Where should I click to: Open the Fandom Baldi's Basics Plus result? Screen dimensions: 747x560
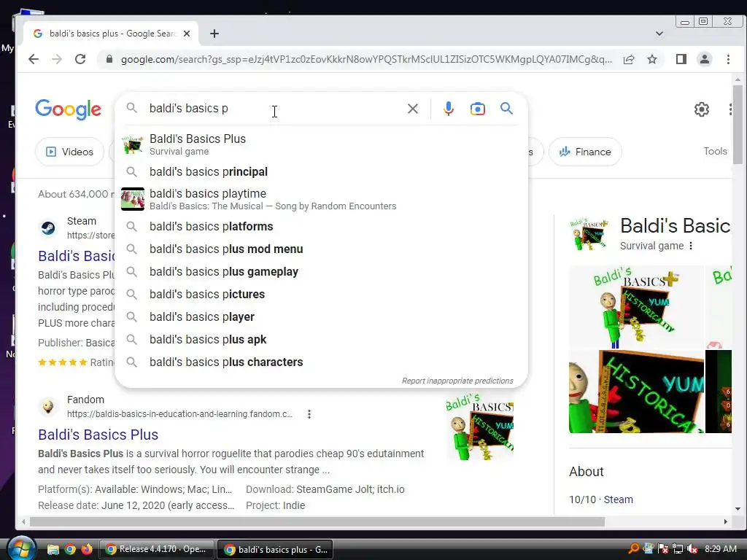pos(98,435)
